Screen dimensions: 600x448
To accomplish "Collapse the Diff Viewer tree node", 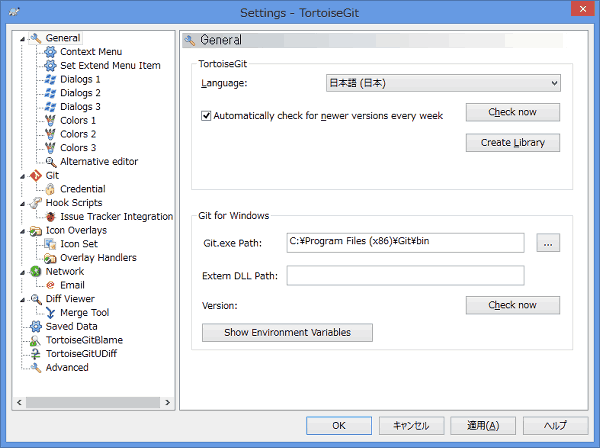I will click(x=23, y=300).
